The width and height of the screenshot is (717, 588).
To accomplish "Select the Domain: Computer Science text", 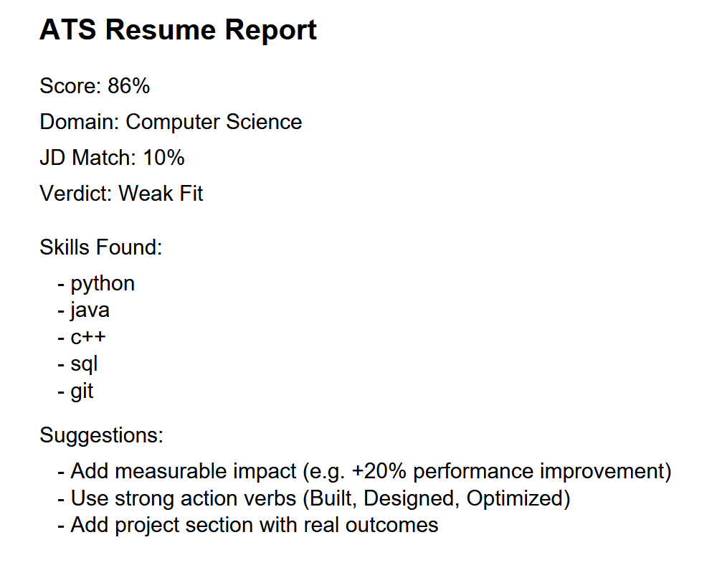I will pos(171,122).
